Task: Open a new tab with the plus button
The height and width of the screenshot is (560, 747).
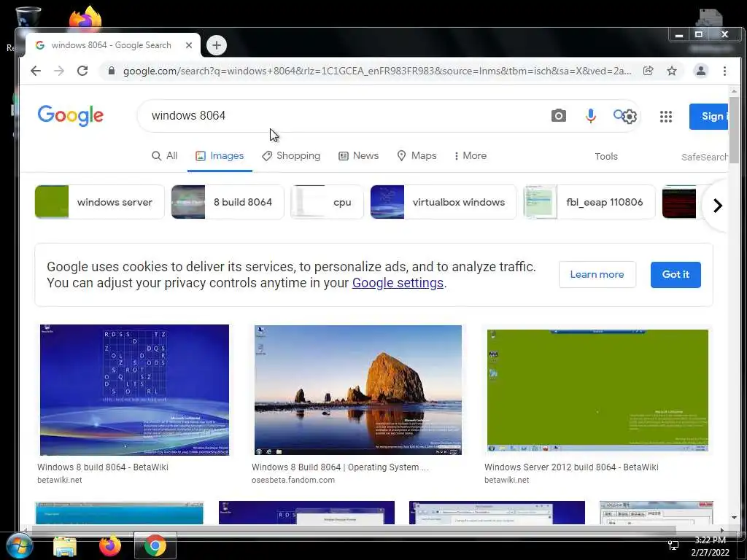Action: [216, 45]
